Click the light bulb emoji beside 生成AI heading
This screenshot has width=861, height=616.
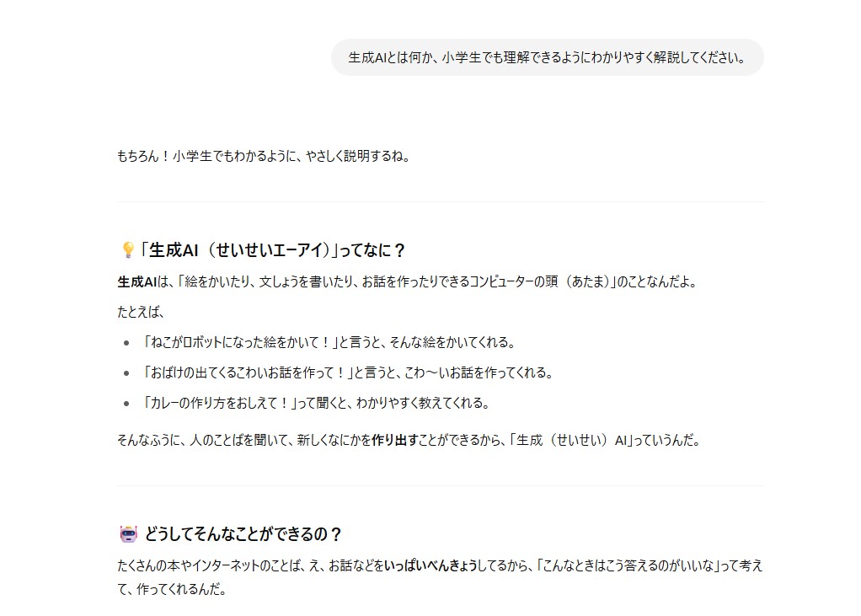pos(127,250)
